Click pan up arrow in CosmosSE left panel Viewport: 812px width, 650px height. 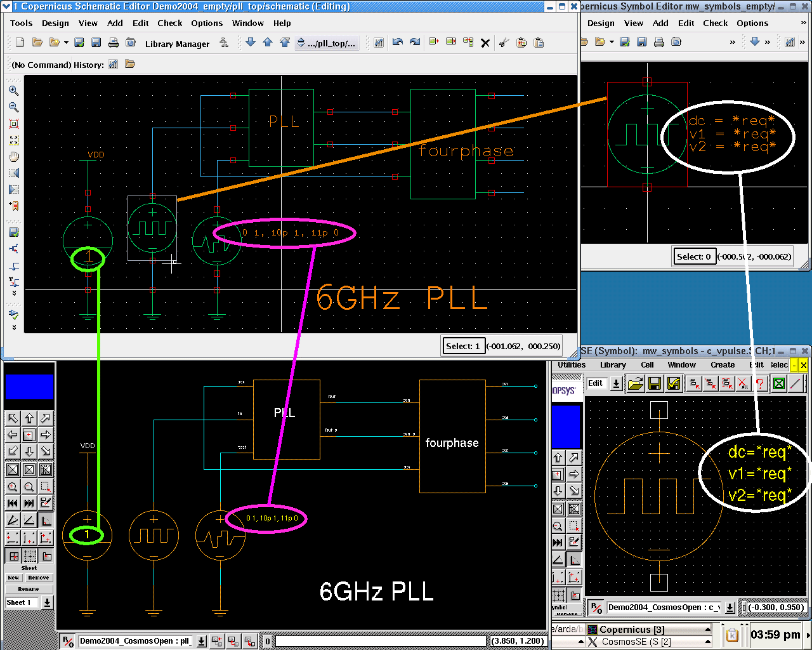click(x=29, y=418)
